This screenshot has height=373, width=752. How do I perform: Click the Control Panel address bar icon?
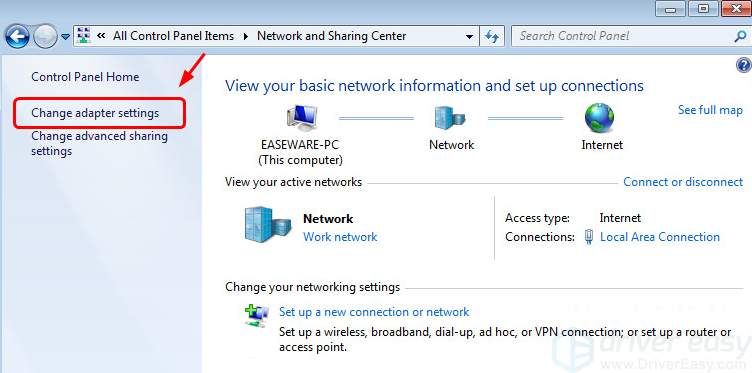point(84,36)
